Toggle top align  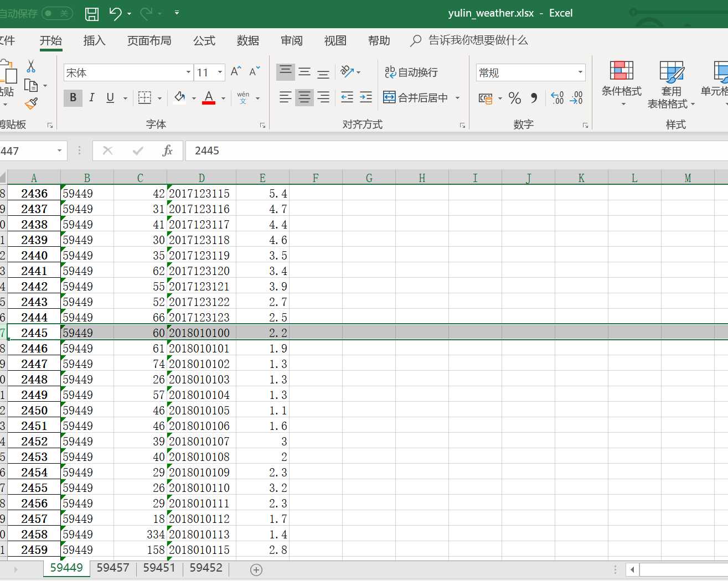[286, 71]
